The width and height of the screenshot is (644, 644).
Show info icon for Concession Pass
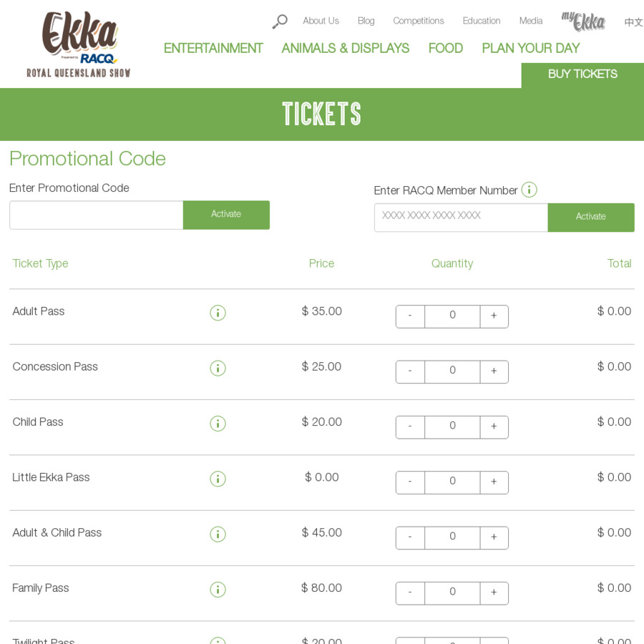pos(218,368)
